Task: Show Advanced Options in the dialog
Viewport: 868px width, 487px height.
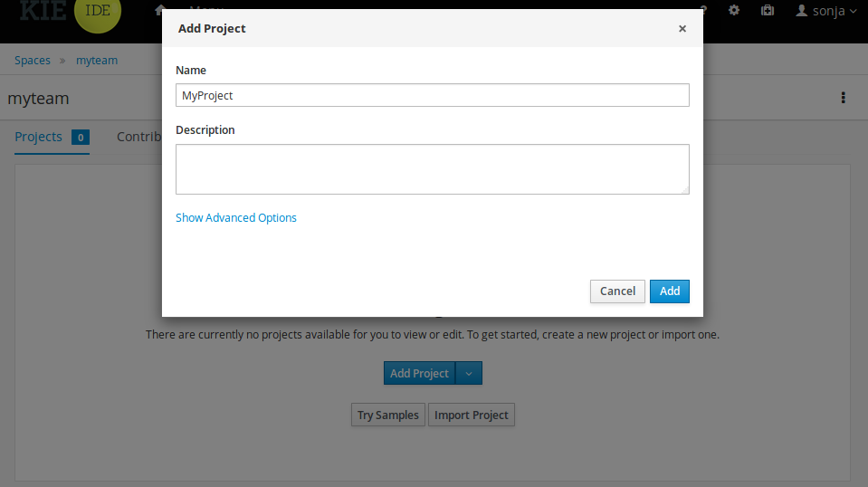Action: 236,217
